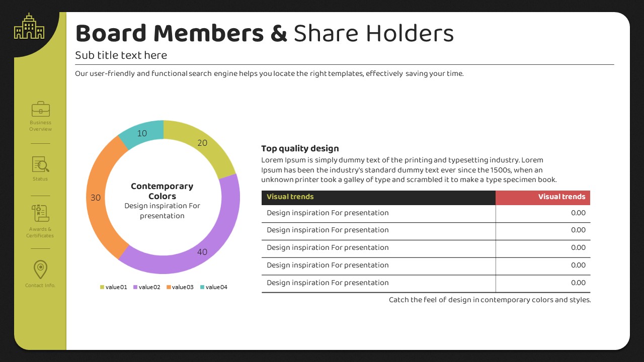The height and width of the screenshot is (362, 644).
Task: Click the Awards & Certificates sidebar label
Action: [x=40, y=232]
